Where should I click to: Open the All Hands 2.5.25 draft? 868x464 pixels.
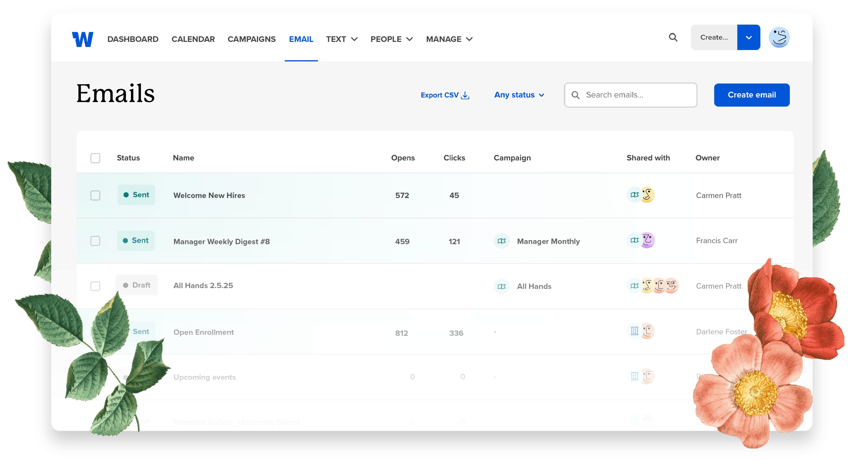point(203,286)
